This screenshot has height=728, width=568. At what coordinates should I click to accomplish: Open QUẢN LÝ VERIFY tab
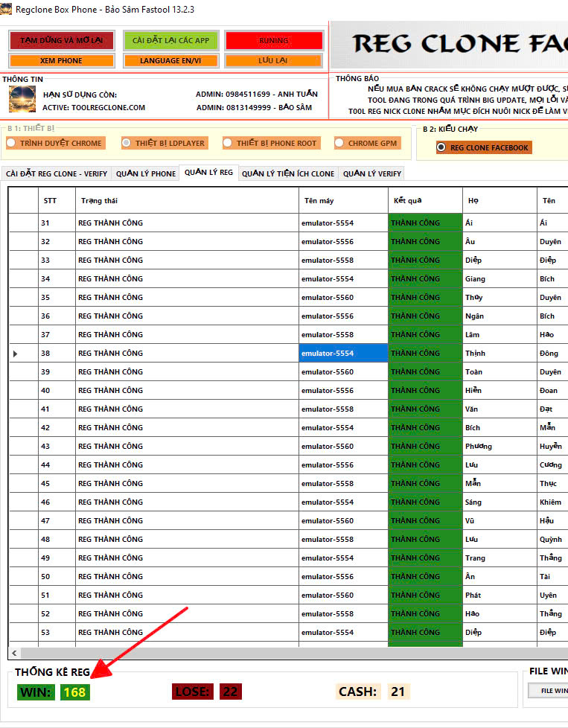[372, 173]
